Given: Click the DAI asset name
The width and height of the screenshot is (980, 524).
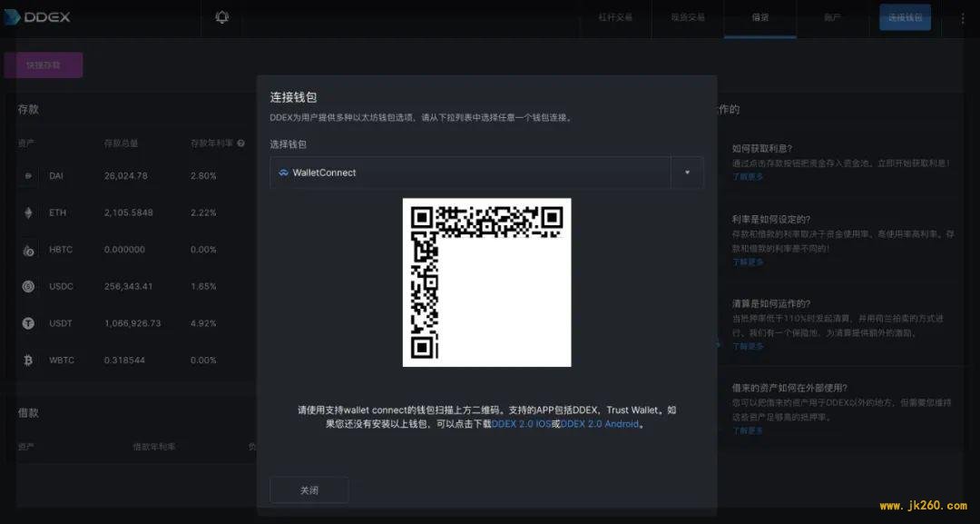Looking at the screenshot, I should tap(56, 176).
